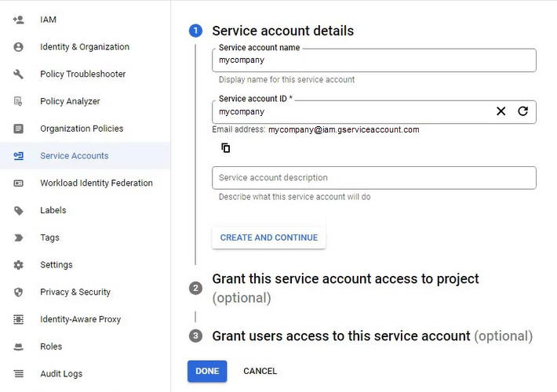Click the Privacy & Security shield icon
This screenshot has height=392, width=557.
pyautogui.click(x=19, y=292)
